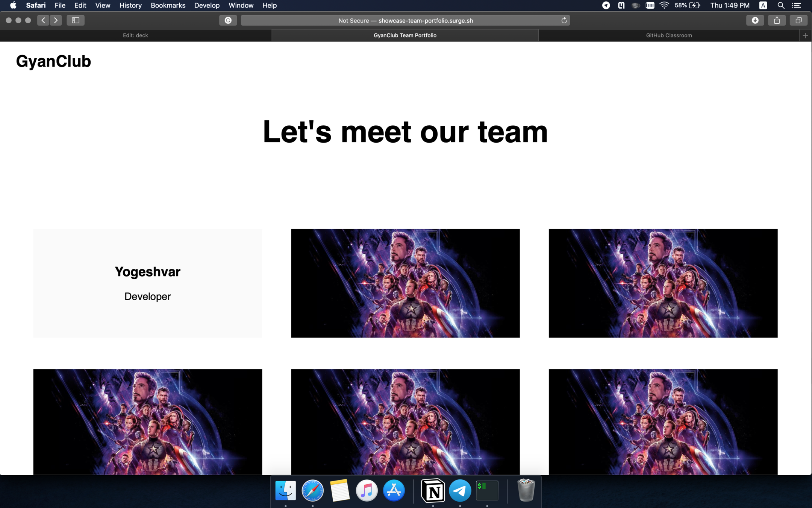Open Spotlight search in the menu bar
Screen dimensions: 812x508
pyautogui.click(x=781, y=5)
